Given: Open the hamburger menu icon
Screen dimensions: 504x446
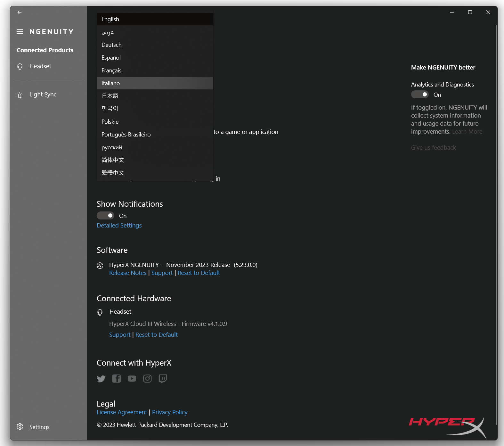Looking at the screenshot, I should tap(20, 31).
